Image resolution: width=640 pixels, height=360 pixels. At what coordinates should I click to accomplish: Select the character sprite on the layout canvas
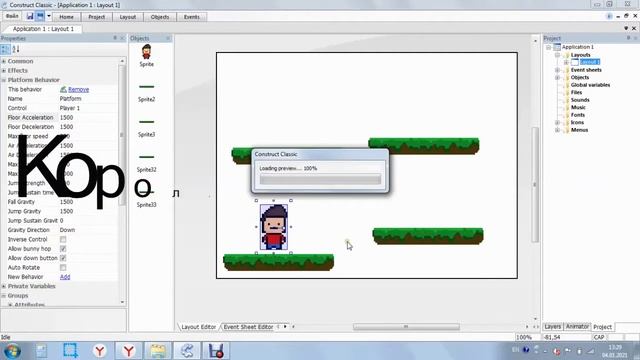coord(274,227)
